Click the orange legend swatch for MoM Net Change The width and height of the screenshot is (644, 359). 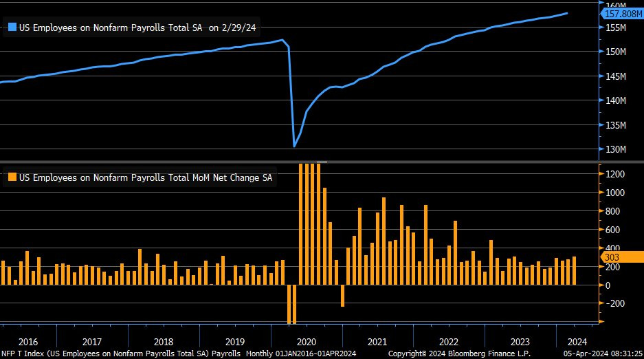click(x=12, y=177)
